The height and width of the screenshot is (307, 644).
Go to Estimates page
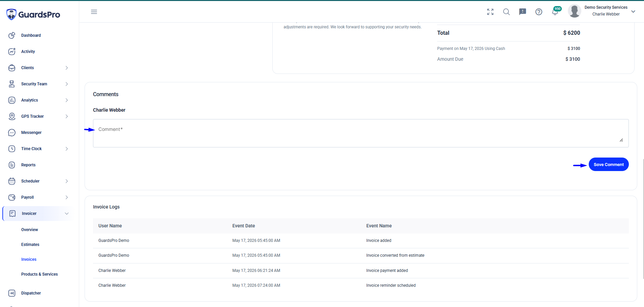[x=30, y=245]
